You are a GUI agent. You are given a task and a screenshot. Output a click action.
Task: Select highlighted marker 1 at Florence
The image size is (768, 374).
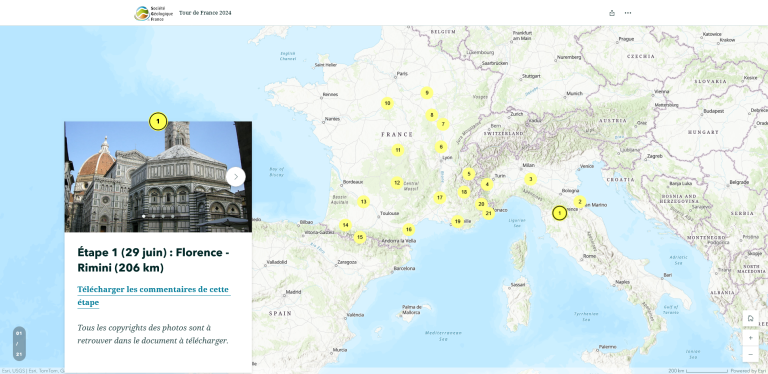[559, 213]
